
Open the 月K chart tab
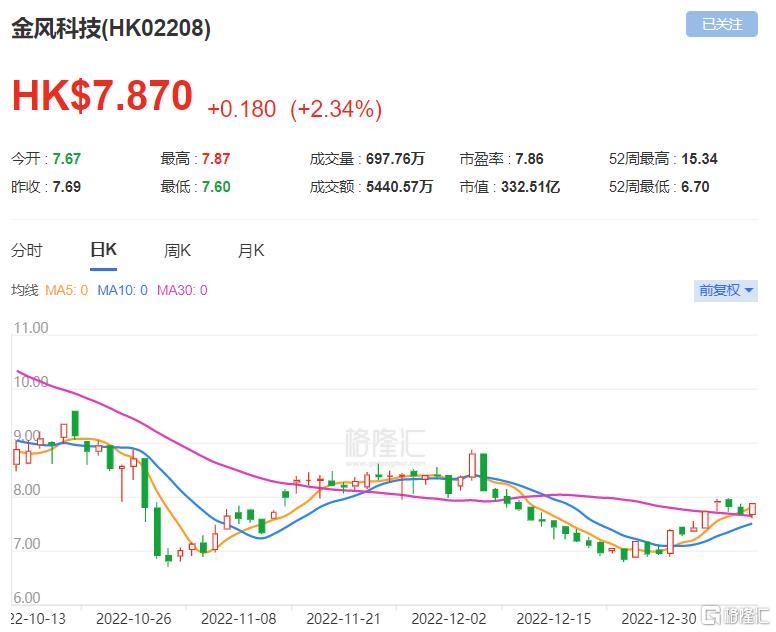(x=251, y=250)
